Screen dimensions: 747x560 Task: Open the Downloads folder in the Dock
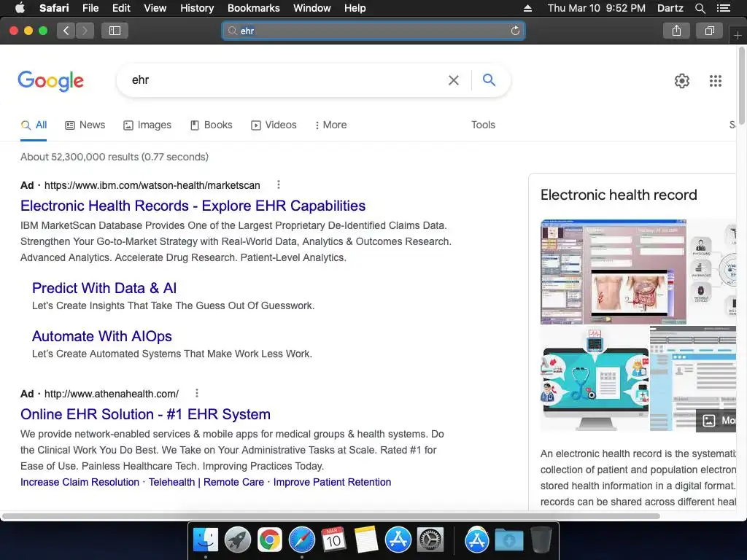point(508,540)
